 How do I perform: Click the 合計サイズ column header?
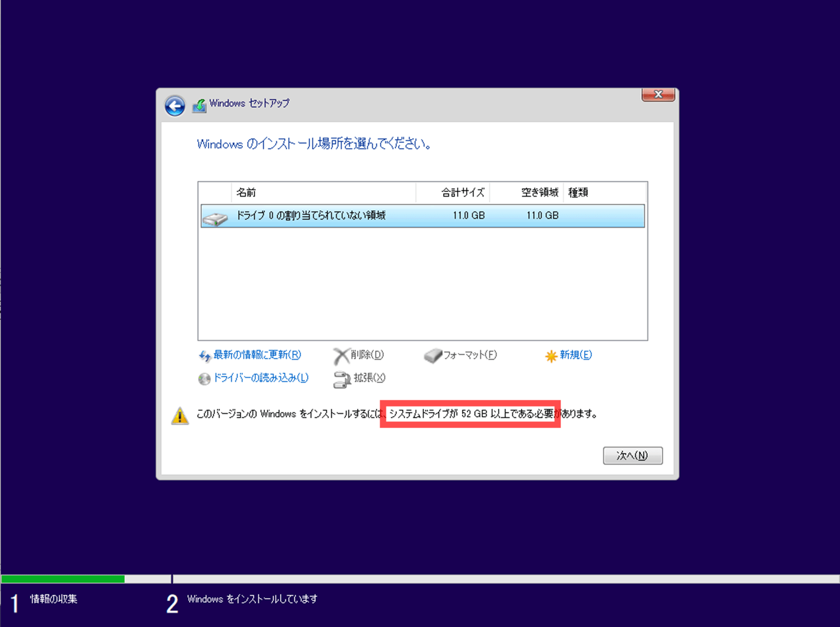pos(453,193)
